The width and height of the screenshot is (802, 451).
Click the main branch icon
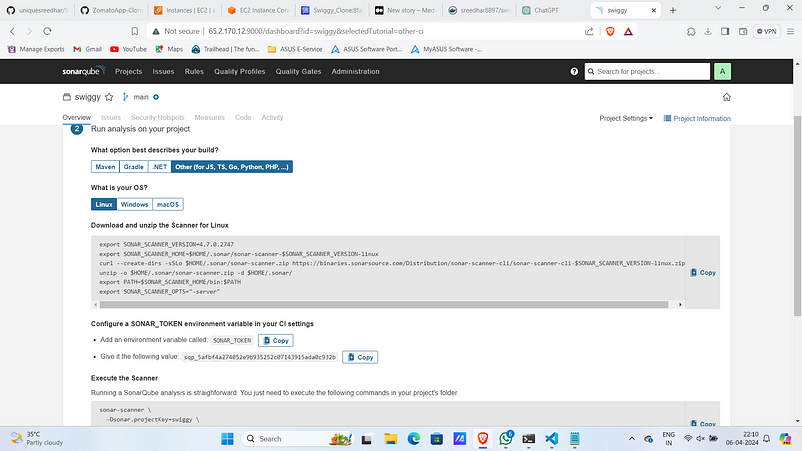(x=125, y=97)
